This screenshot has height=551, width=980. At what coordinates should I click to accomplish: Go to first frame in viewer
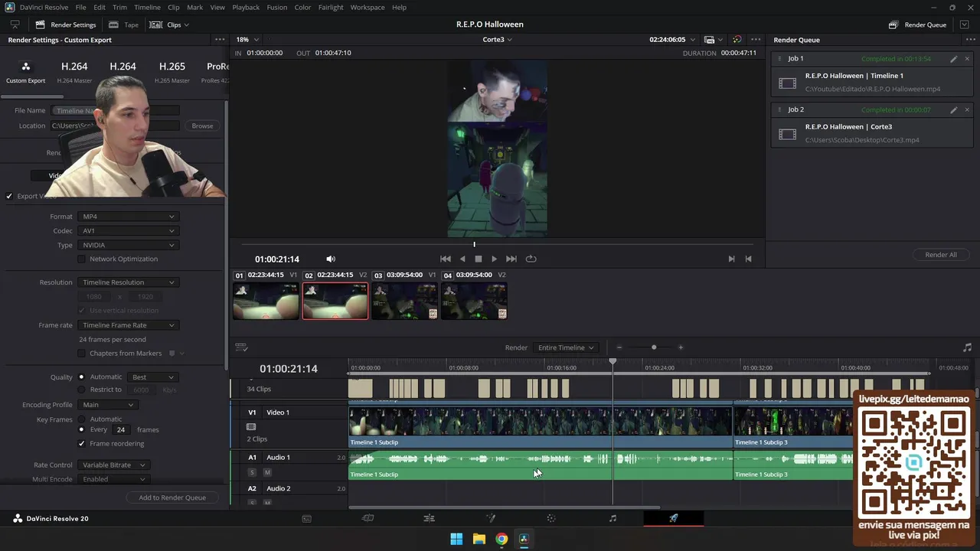(x=446, y=259)
